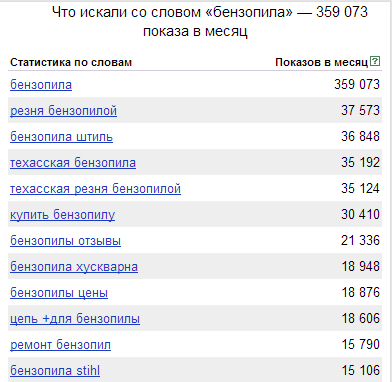Click the «Статистика по словам» column header

71,62
